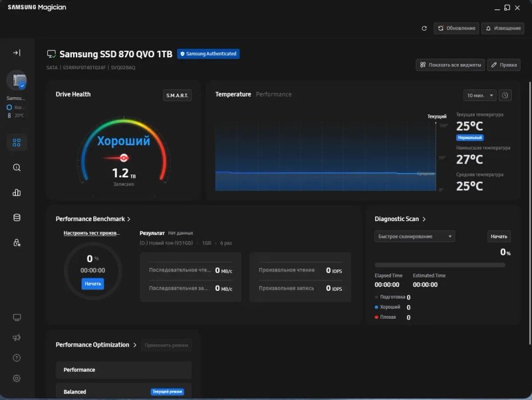532x400 pixels.
Task: Click Последовательное чтение result row
Action: (x=191, y=270)
